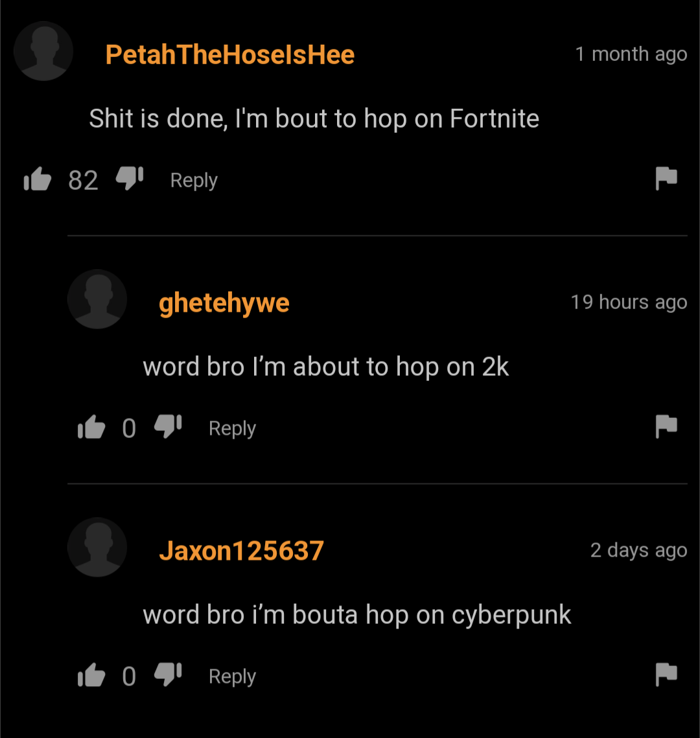Click ghetehywe's avatar picture
700x738 pixels.
[x=97, y=299]
